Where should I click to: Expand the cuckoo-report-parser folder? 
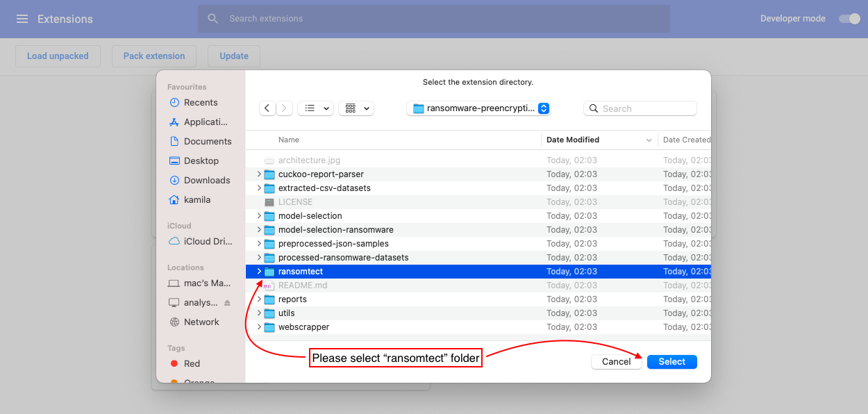[x=259, y=174]
